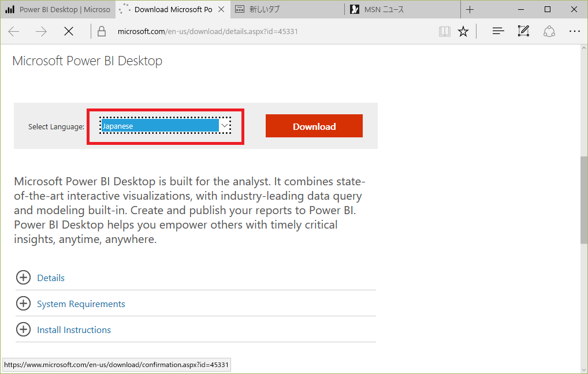
Task: Open a new tab with plus button
Action: [470, 9]
